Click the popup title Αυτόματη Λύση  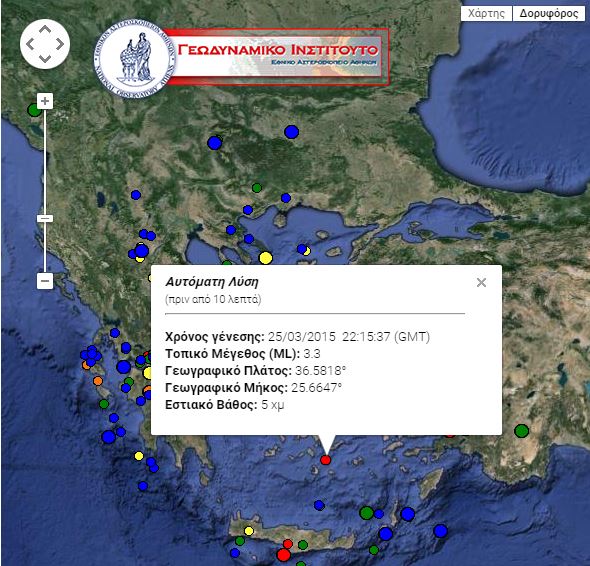(x=212, y=281)
